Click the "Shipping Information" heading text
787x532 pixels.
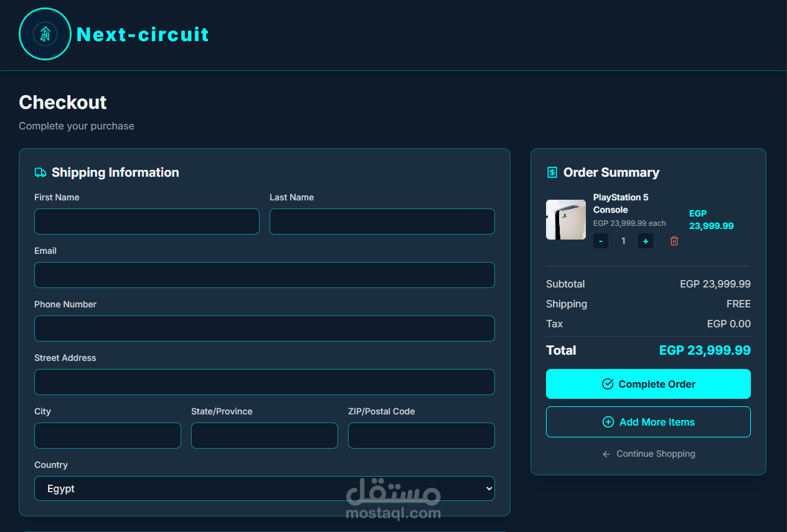pyautogui.click(x=115, y=172)
